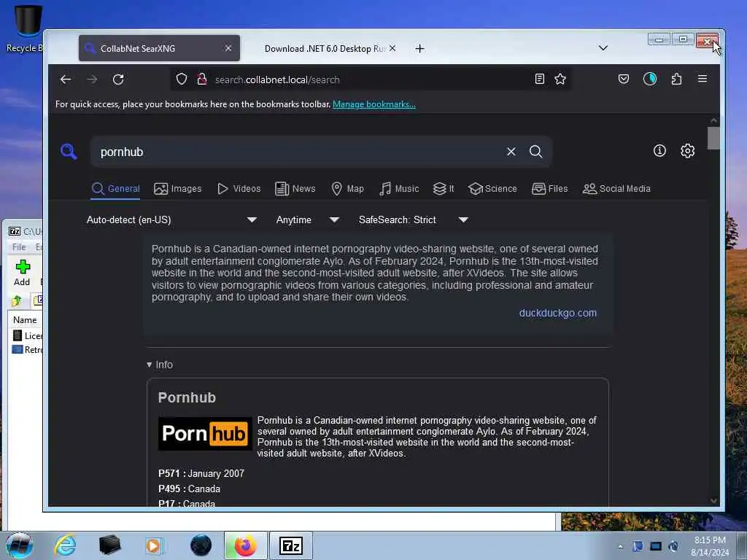Open the media player taskbar icon
747x560 pixels.
154,545
